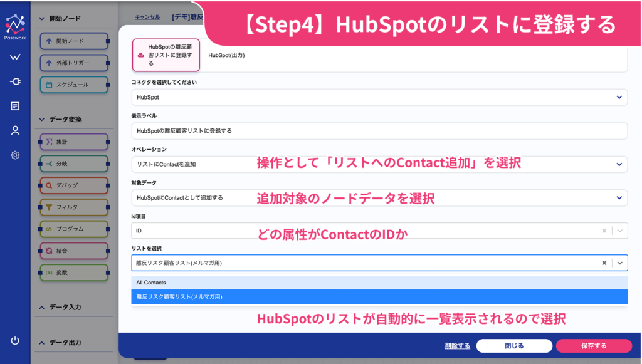The width and height of the screenshot is (642, 364).
Task: Select the プログラム node
Action: (x=74, y=229)
